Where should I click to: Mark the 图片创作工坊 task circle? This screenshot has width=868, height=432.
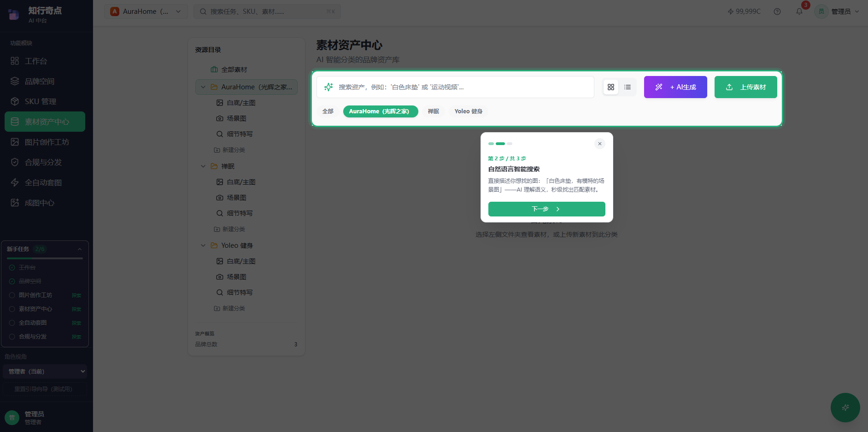[12, 295]
